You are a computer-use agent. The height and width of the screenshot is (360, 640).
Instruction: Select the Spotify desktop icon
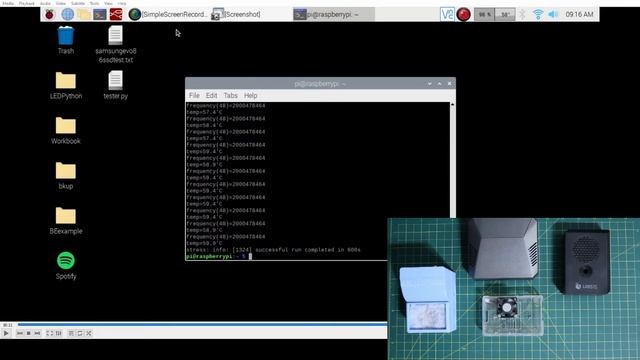coord(66,265)
